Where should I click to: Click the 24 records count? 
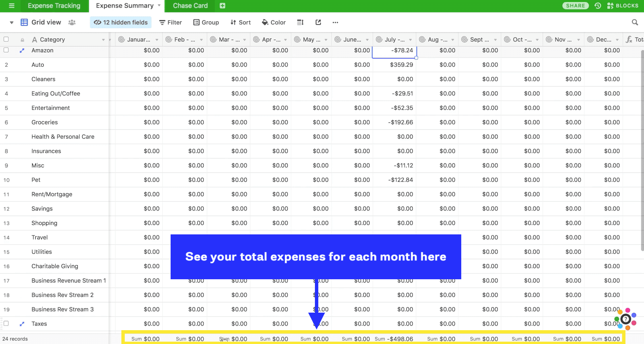point(15,339)
